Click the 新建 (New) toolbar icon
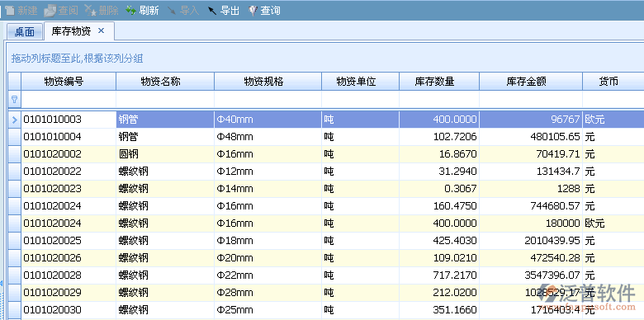 10,10
